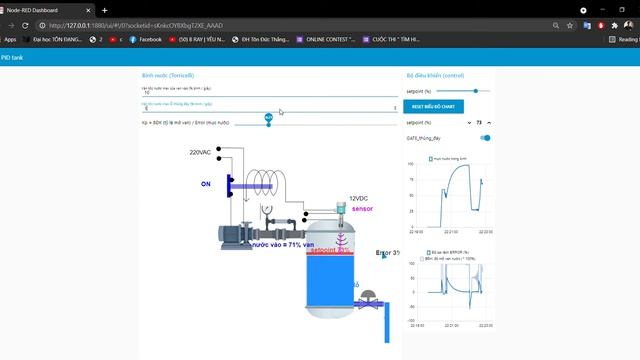Click the zoom magnifier icon in address bar
The height and width of the screenshot is (360, 640).
pyautogui.click(x=556, y=26)
